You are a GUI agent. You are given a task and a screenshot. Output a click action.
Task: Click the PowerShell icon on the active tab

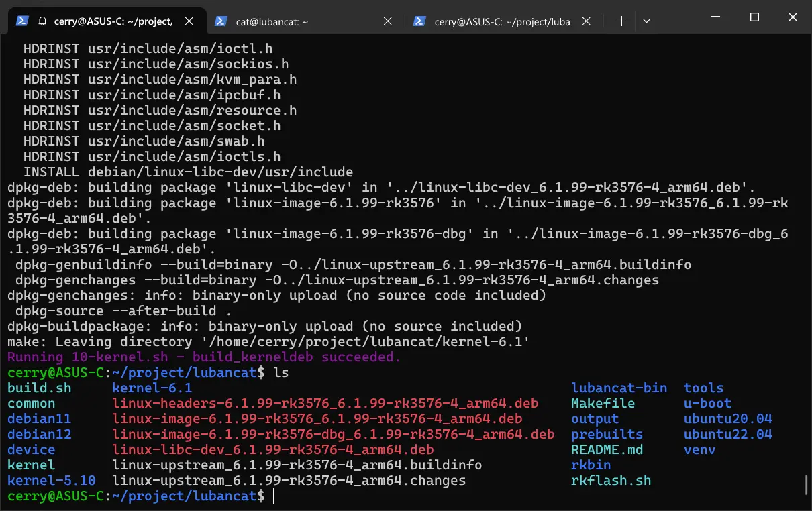point(22,21)
